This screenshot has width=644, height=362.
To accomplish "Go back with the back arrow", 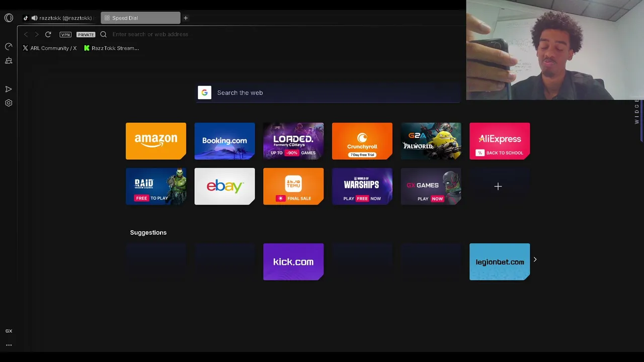I will point(26,34).
